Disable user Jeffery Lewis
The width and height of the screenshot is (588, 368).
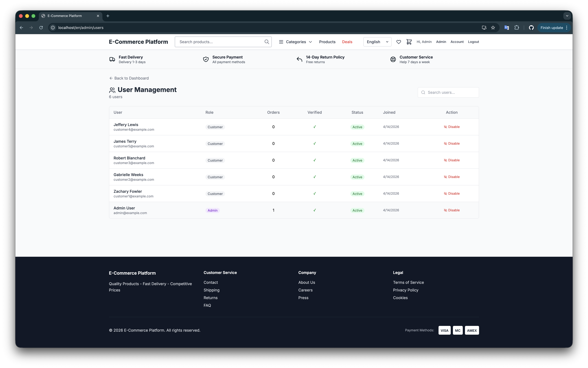coord(452,127)
